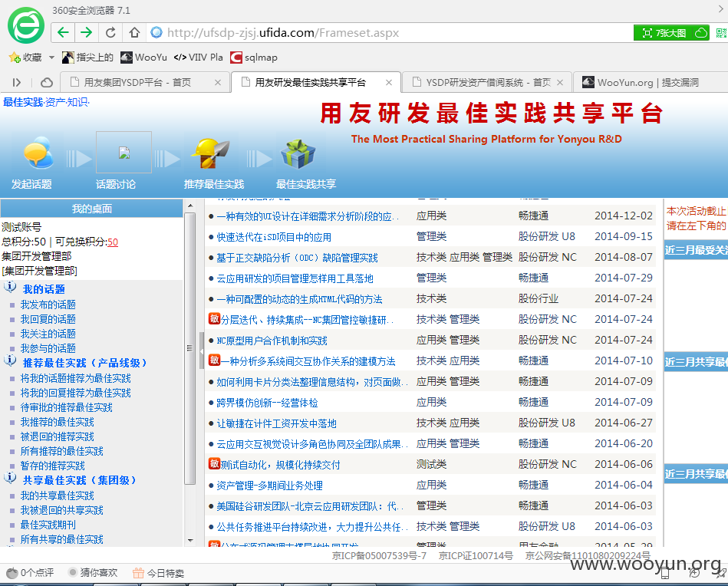Click the 推荐最佳实践 helmet icon

(x=210, y=153)
